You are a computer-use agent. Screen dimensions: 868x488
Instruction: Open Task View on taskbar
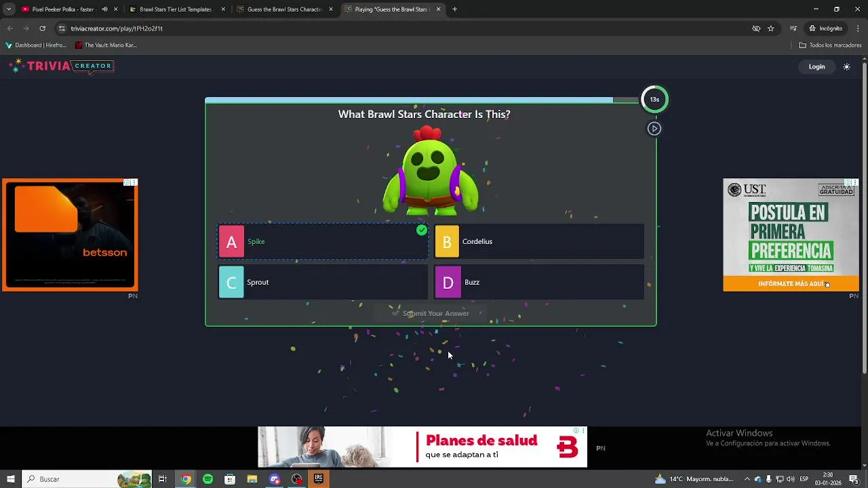coord(163,479)
